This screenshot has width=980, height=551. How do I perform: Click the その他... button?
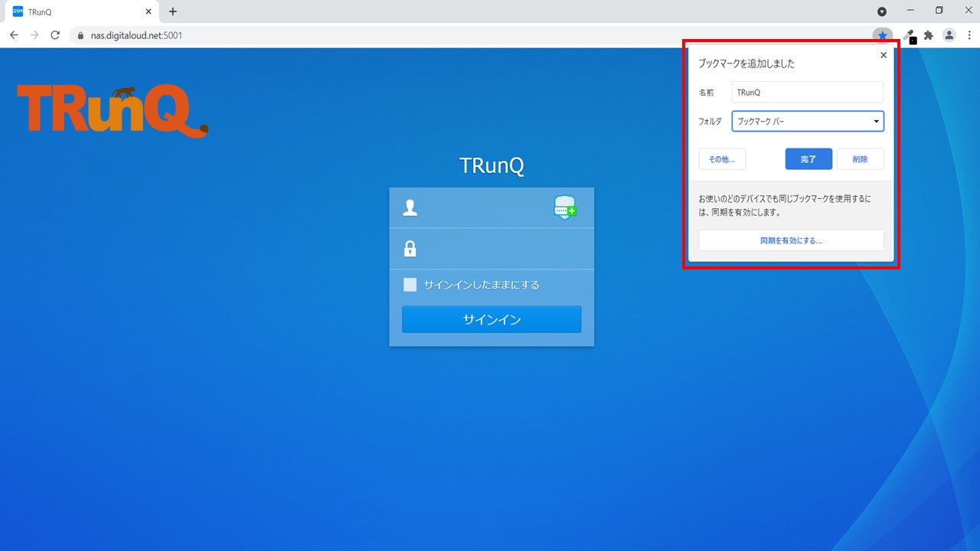722,159
